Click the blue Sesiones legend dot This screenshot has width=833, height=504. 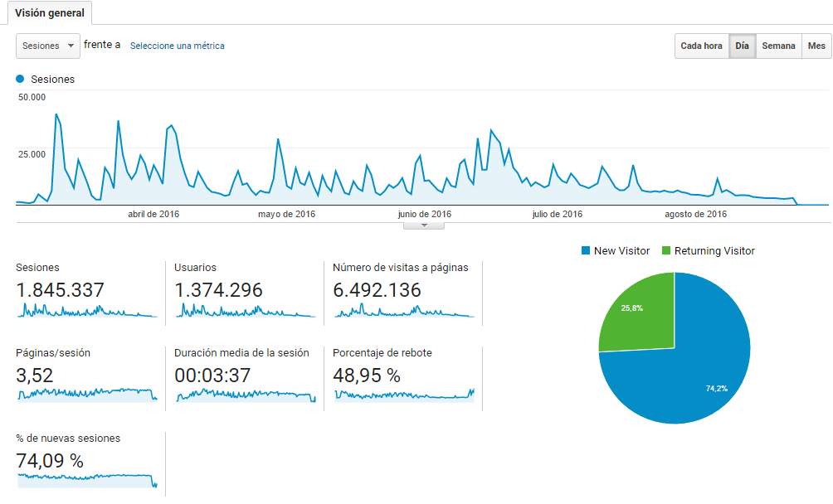pyautogui.click(x=20, y=80)
